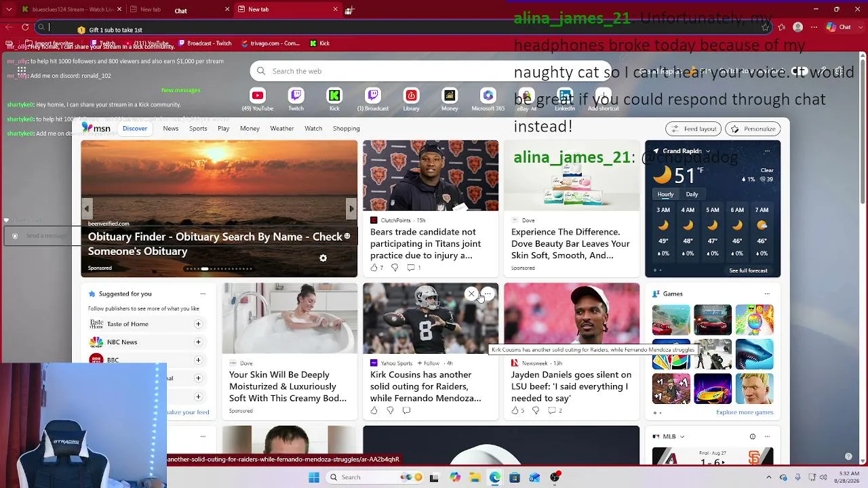Open See full forecast link
Image resolution: width=868 pixels, height=488 pixels.
[749, 270]
